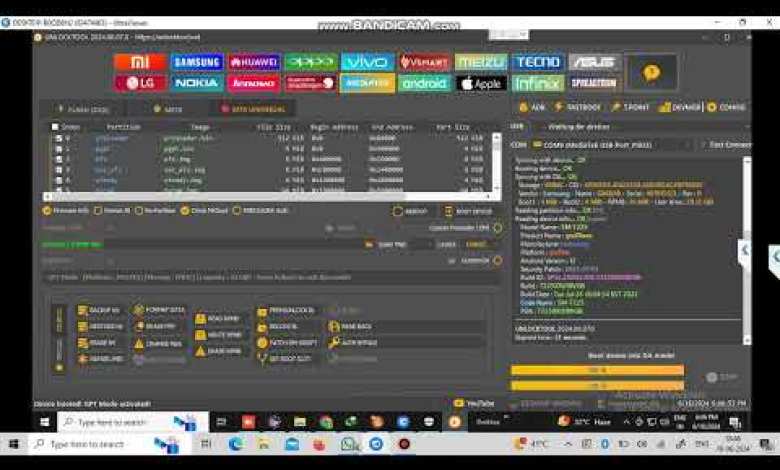780x470 pixels.
Task: Select the Samsung brand tile
Action: point(197,62)
